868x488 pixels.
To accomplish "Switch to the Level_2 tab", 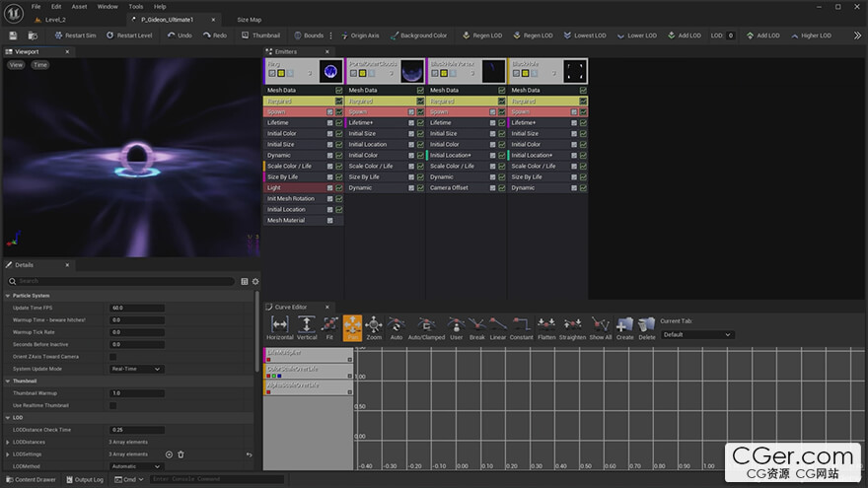I will click(55, 19).
